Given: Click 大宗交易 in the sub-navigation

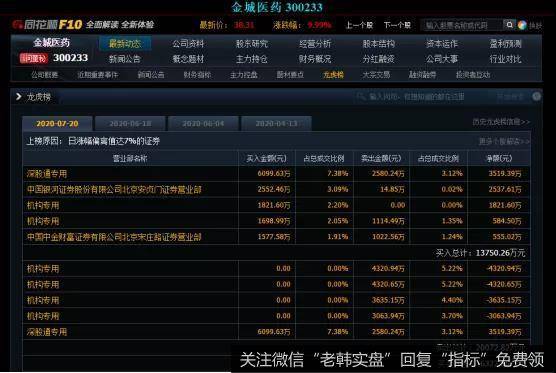Looking at the screenshot, I should pos(376,75).
